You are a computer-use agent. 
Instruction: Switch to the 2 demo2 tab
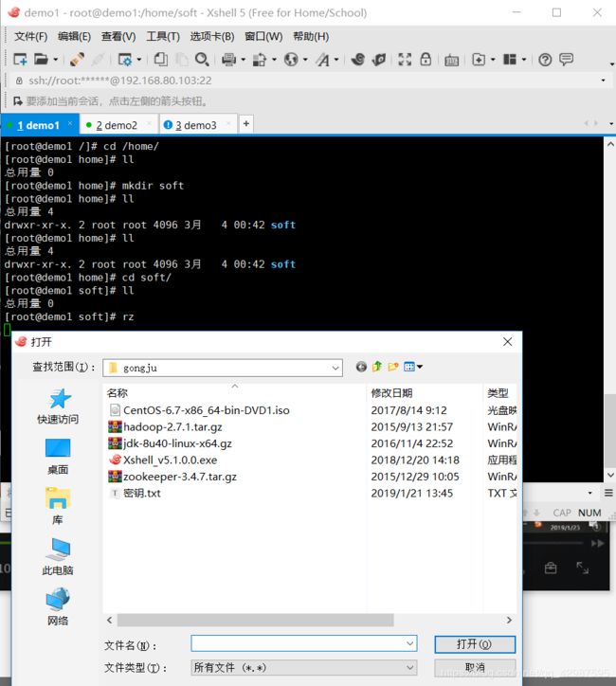pos(117,125)
